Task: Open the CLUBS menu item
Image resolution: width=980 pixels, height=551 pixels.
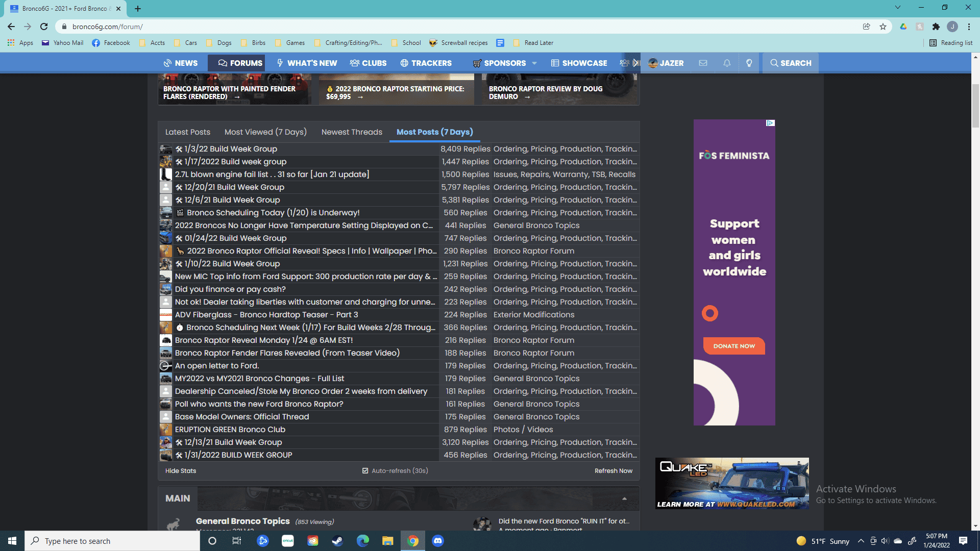Action: click(368, 63)
